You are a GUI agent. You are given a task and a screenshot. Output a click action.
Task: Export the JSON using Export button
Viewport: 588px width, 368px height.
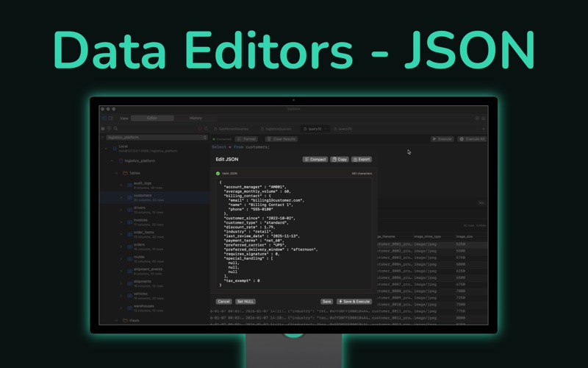click(362, 159)
